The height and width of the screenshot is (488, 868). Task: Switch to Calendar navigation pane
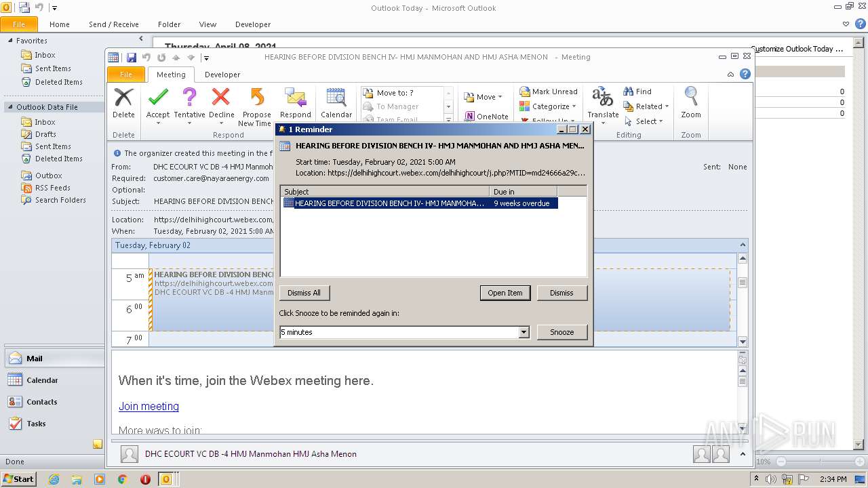(x=54, y=380)
